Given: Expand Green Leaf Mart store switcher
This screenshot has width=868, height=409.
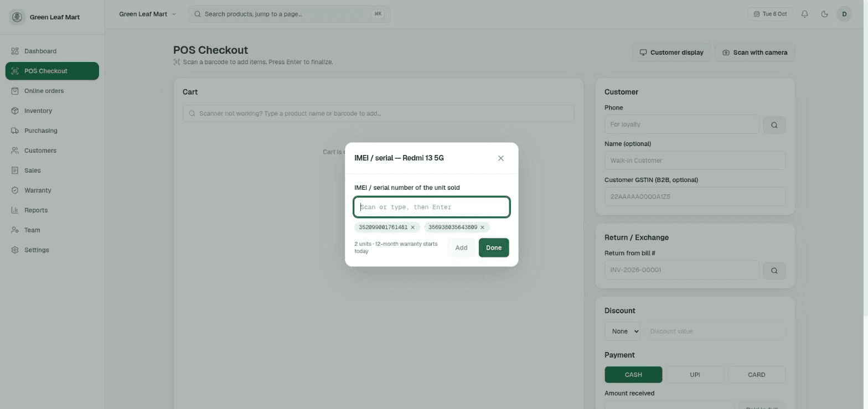Looking at the screenshot, I should (147, 14).
